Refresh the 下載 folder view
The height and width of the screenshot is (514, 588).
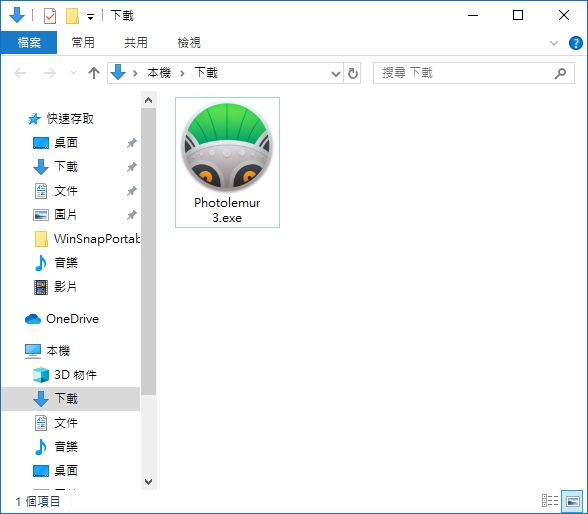(x=352, y=73)
